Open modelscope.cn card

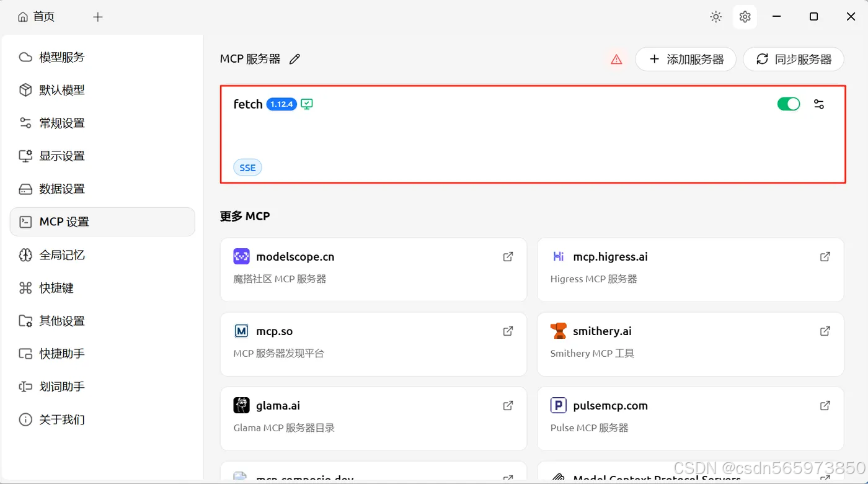[x=373, y=269]
